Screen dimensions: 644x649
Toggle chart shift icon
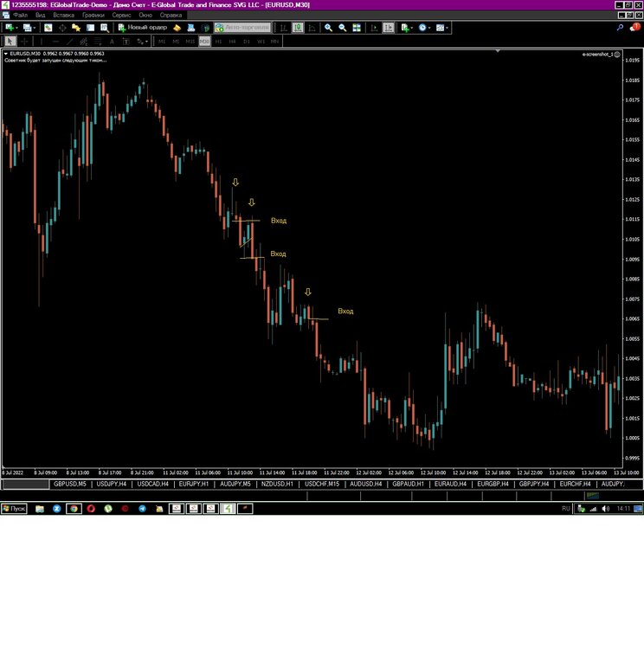[x=389, y=28]
